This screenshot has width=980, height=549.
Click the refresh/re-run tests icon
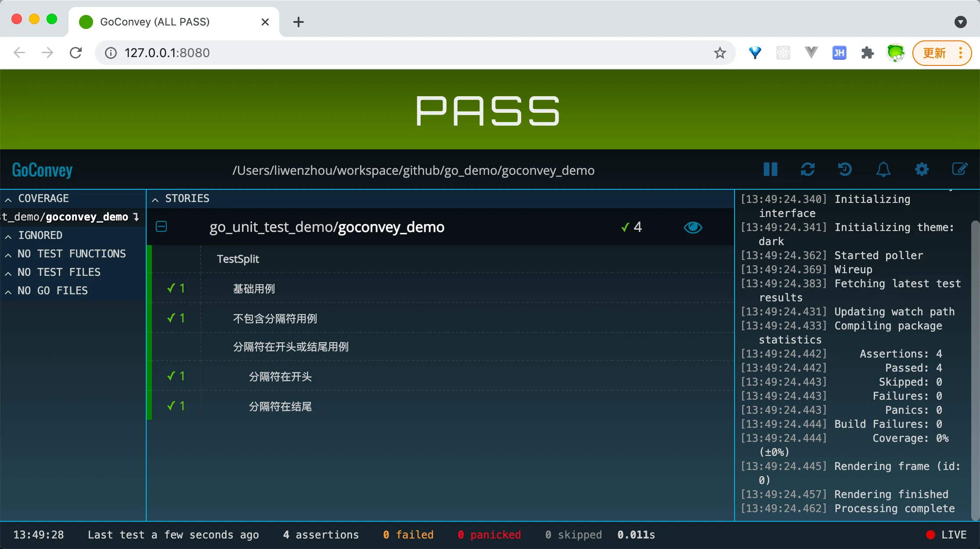click(x=807, y=170)
